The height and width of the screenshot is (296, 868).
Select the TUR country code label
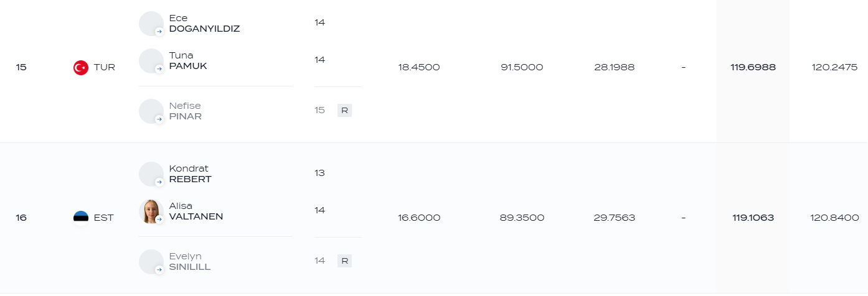coord(105,67)
